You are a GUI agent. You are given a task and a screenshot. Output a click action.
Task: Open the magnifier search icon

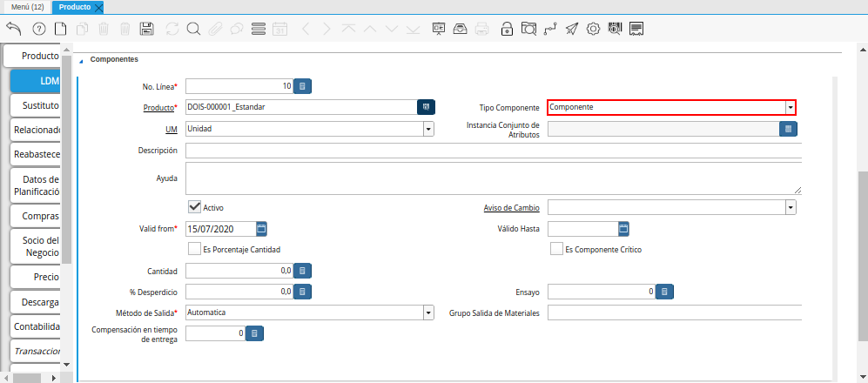coord(193,29)
